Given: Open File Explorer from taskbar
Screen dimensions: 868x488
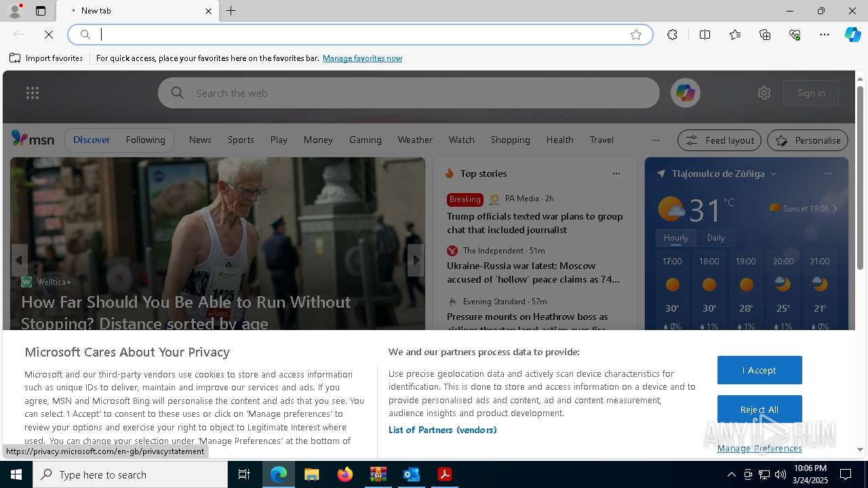Looking at the screenshot, I should click(x=311, y=474).
